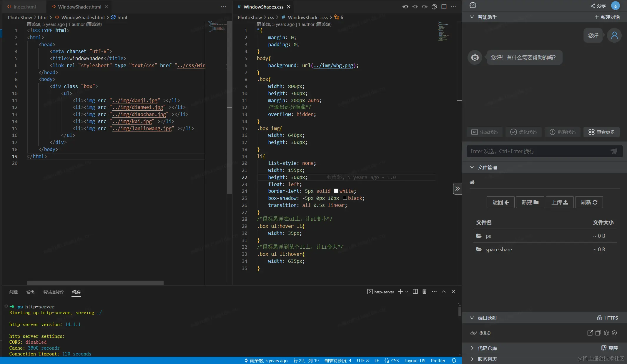Toggle Prettier in the status bar
627x364 pixels.
tap(438, 360)
